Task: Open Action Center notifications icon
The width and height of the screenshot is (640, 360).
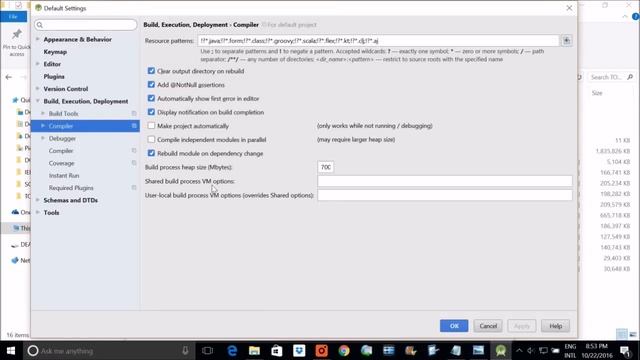Action: pos(625,351)
